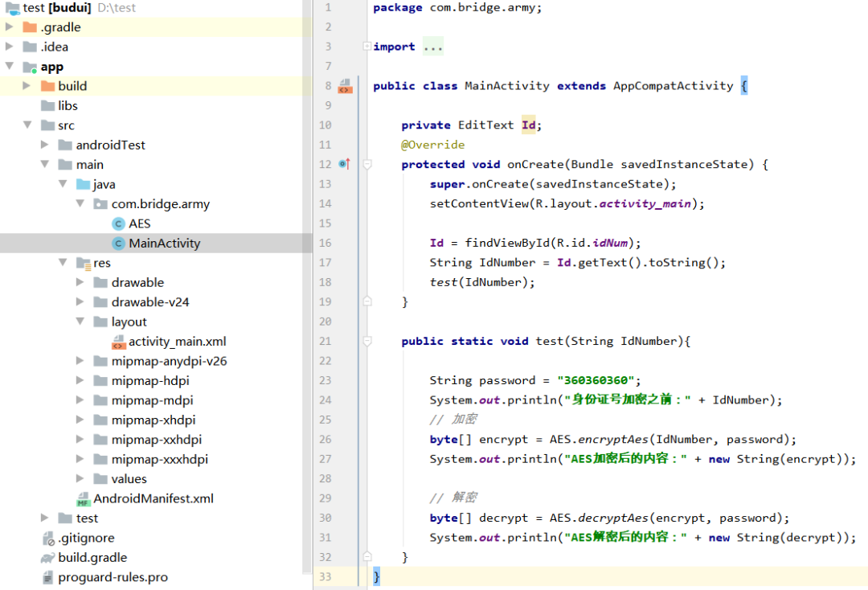Click the "360360360" password string literal
The image size is (868, 590).
point(595,380)
